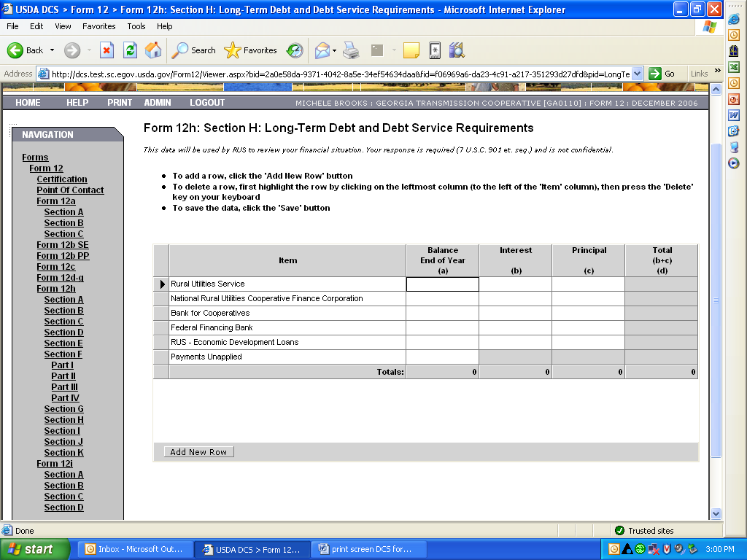
Task: Click the Print printer icon
Action: (x=352, y=50)
